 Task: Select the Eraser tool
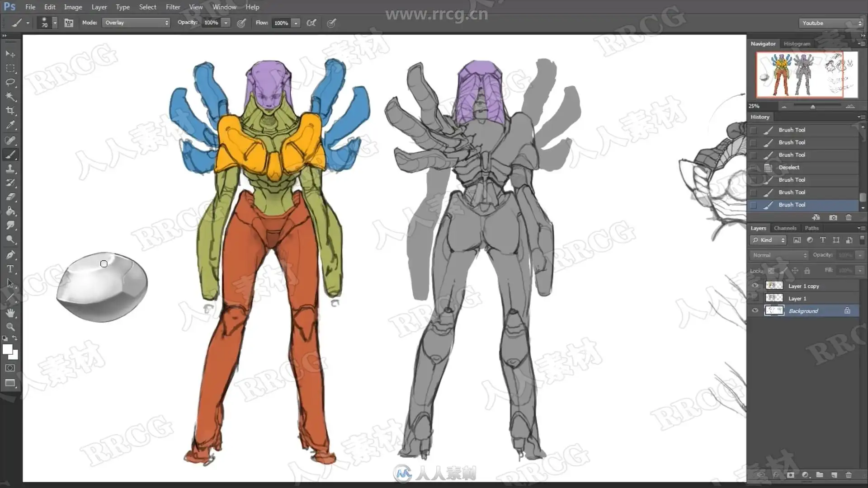click(x=10, y=197)
